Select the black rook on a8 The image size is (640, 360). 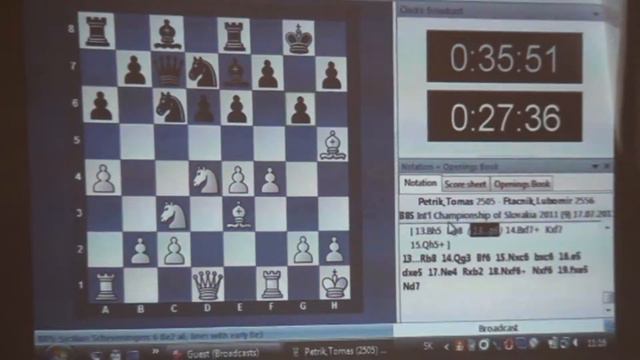97,32
